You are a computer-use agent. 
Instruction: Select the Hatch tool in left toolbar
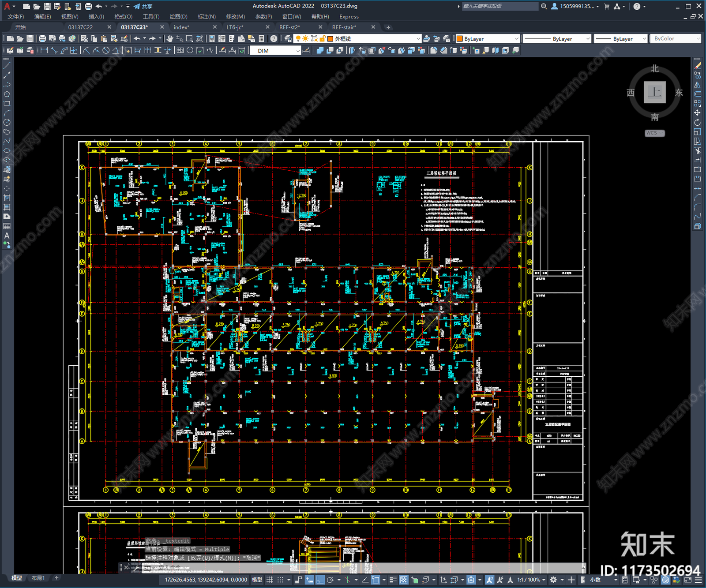pyautogui.click(x=7, y=198)
